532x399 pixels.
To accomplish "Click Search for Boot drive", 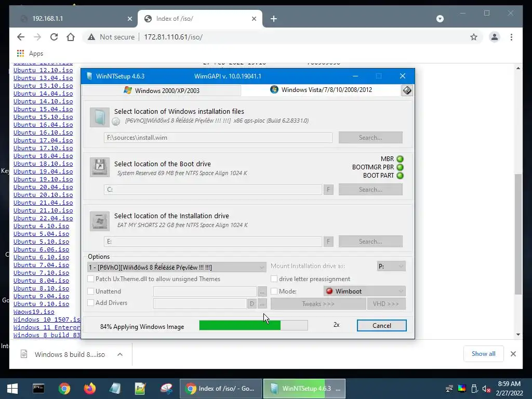I will 370,189.
